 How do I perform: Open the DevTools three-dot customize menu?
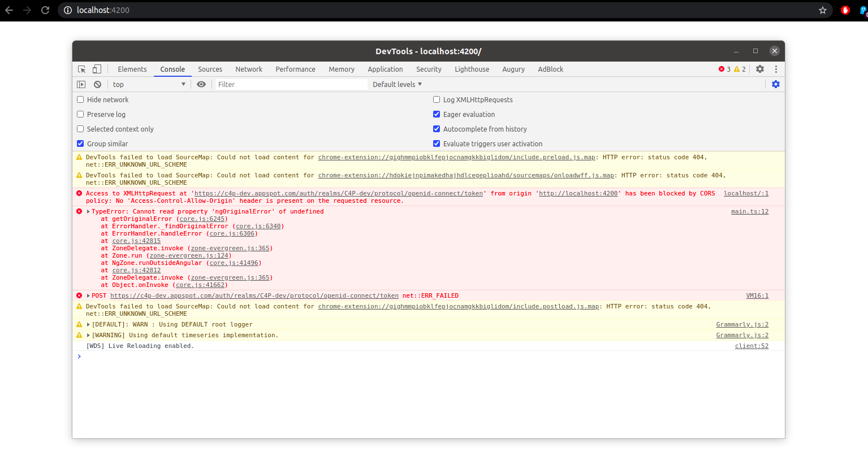pyautogui.click(x=776, y=69)
